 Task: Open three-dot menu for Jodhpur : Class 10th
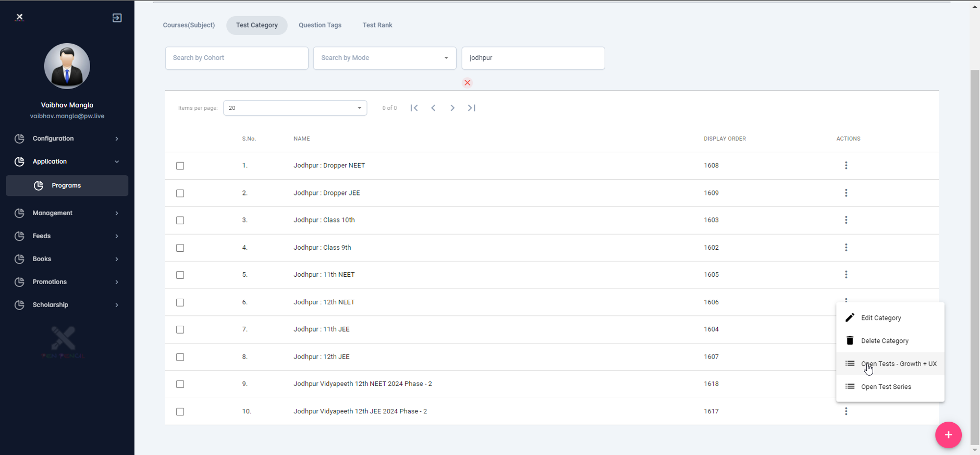coord(846,220)
